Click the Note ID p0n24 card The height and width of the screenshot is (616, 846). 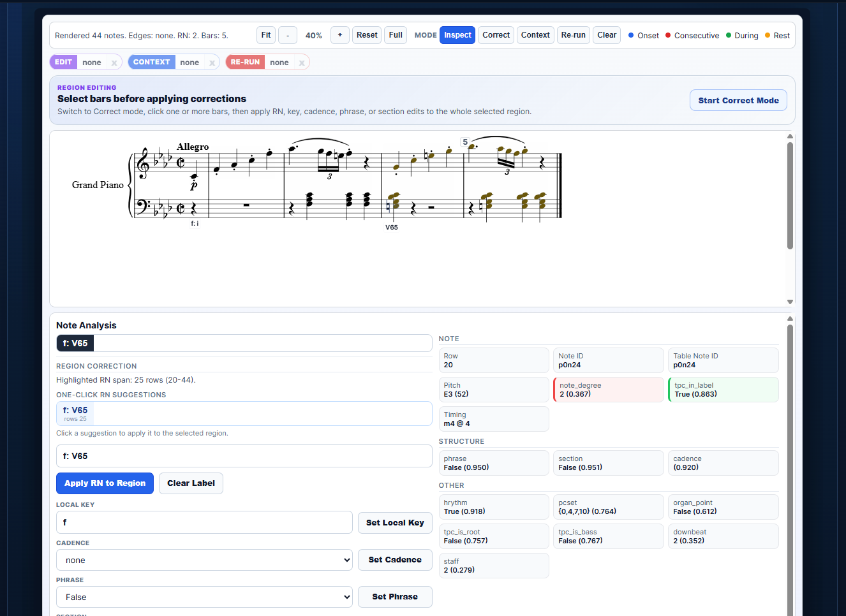609,360
